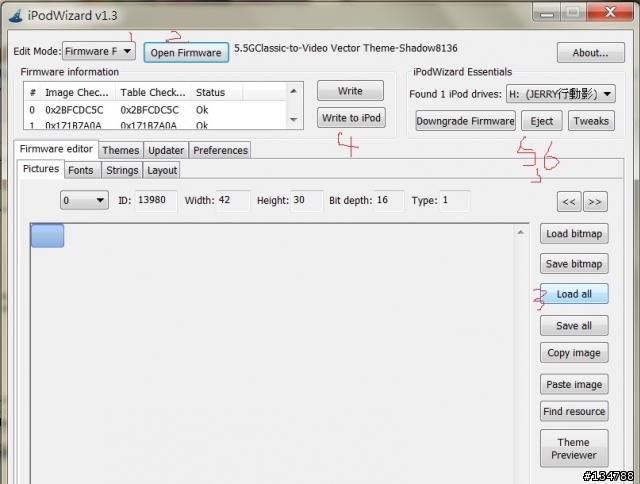The image size is (640, 484).
Task: Go to previous picture with << button
Action: pyautogui.click(x=569, y=202)
